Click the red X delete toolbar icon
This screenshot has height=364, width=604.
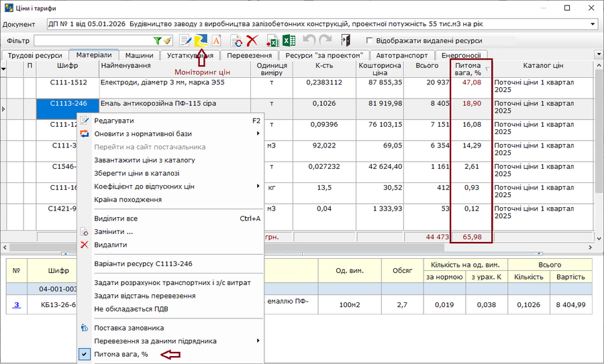[252, 41]
